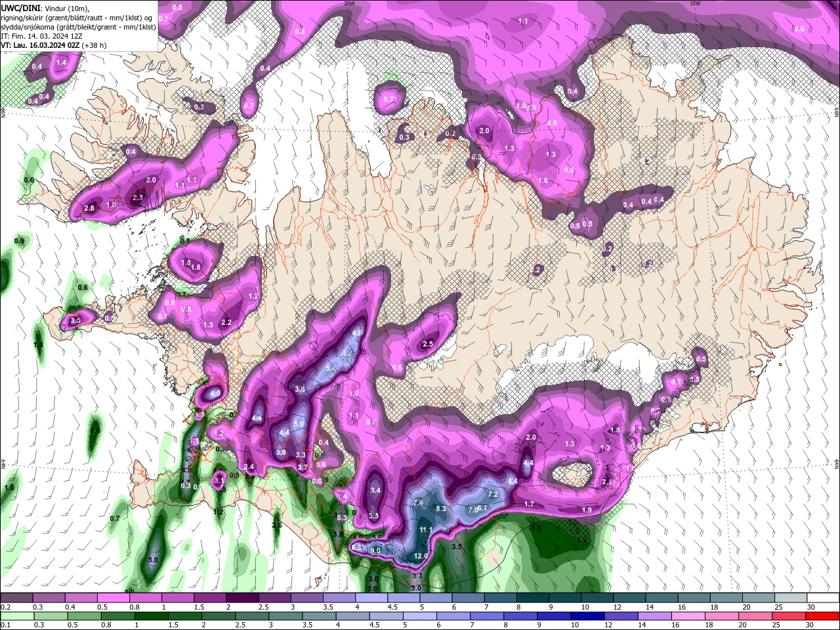
Task: Click the '7.2' precipitation value on the map
Action: (x=493, y=494)
